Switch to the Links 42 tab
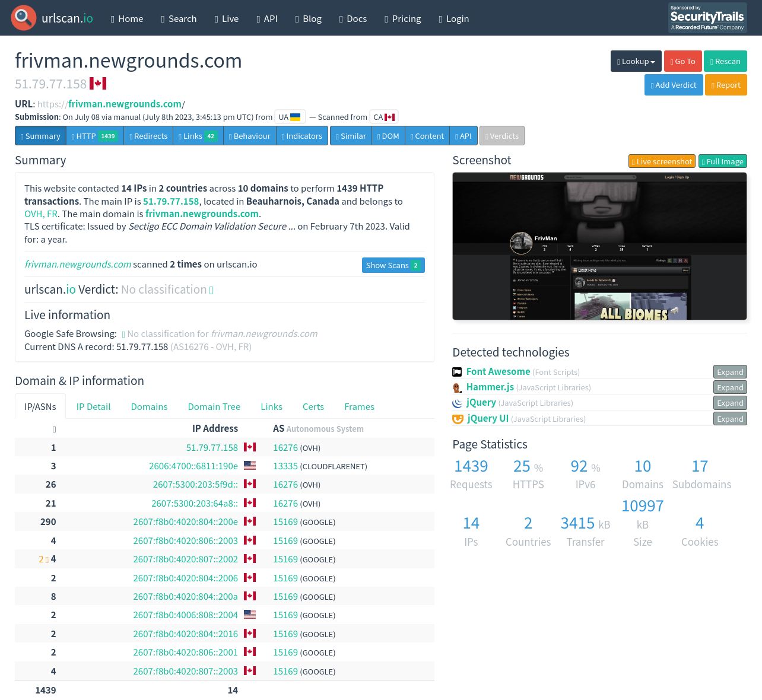 (198, 136)
